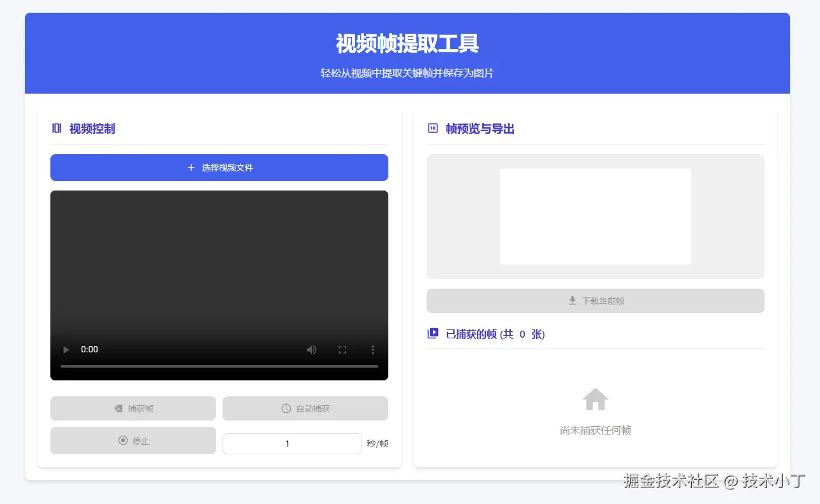
Task: Click the clock icon on 自动捕获
Action: pyautogui.click(x=286, y=408)
